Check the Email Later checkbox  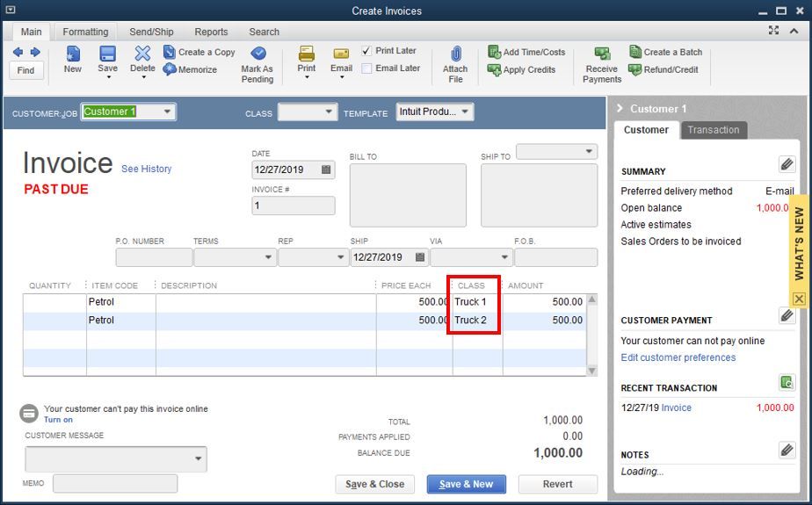click(x=366, y=69)
